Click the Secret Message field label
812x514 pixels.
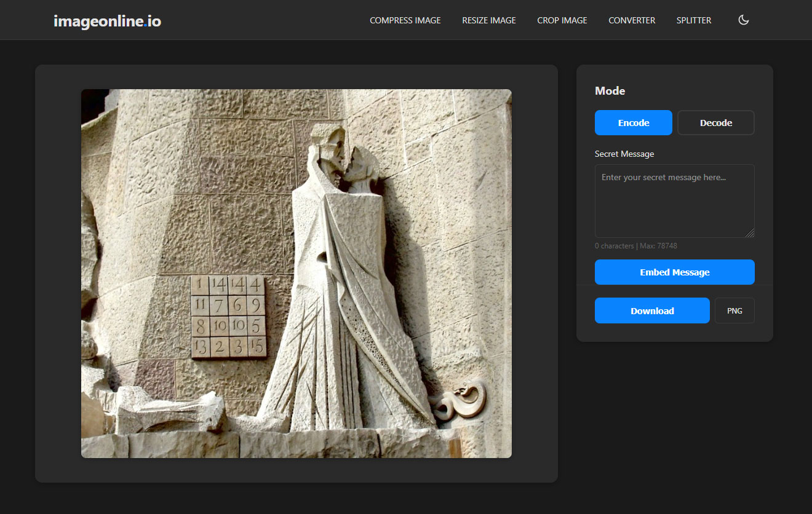(624, 154)
